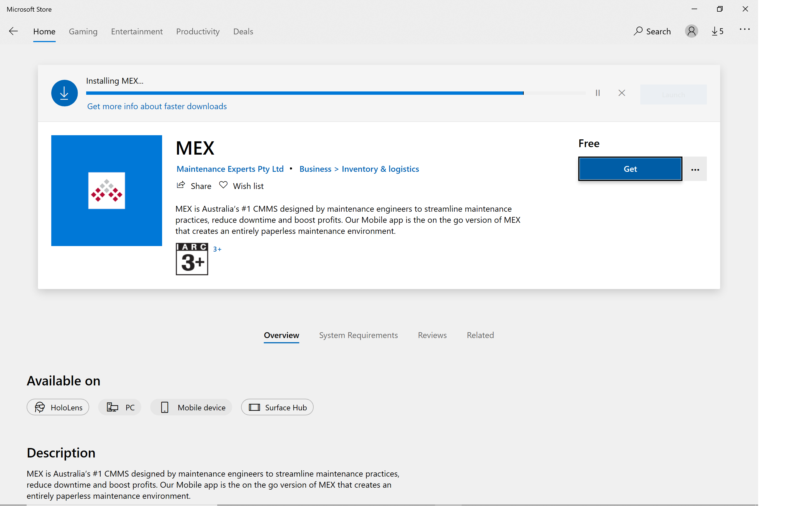Click the HoloLens platform icon
This screenshot has width=798, height=532.
tap(40, 407)
